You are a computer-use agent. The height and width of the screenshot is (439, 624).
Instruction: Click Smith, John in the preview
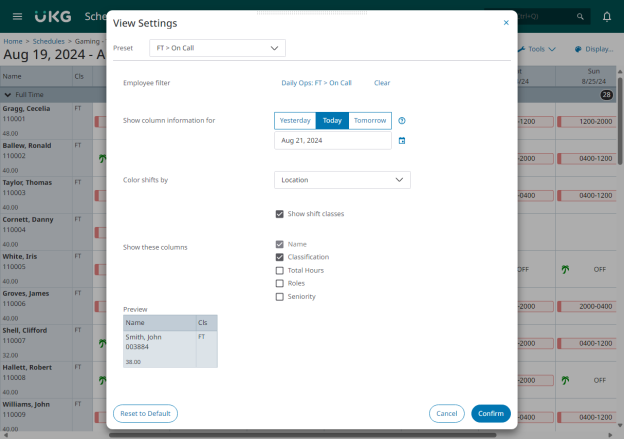(144, 337)
